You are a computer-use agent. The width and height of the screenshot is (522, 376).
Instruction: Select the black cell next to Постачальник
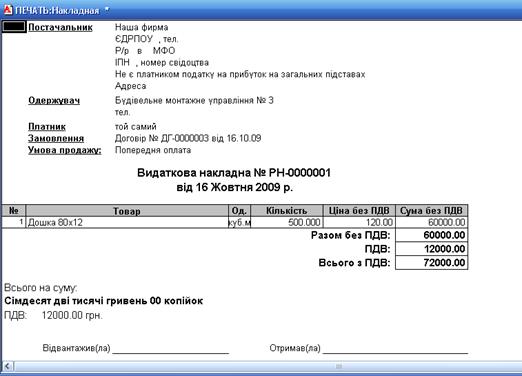click(x=14, y=27)
